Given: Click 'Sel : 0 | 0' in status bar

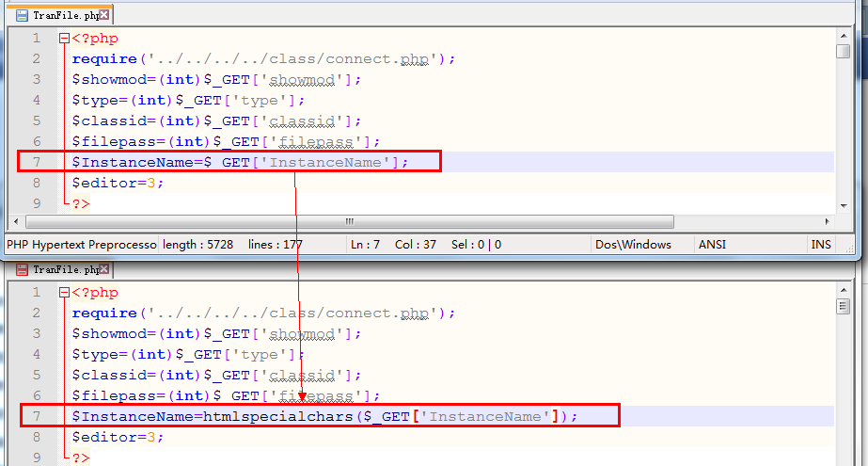Looking at the screenshot, I should [x=476, y=245].
